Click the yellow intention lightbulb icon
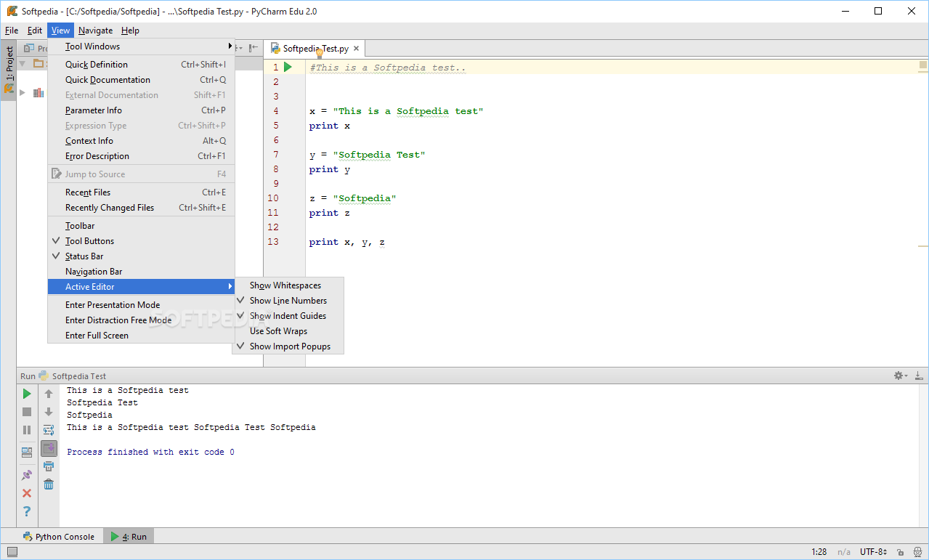Viewport: 929px width, 560px height. [x=319, y=53]
